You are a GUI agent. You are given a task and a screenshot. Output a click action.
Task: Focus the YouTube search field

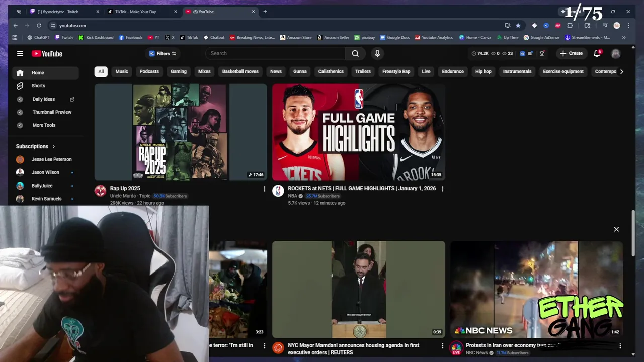275,53
